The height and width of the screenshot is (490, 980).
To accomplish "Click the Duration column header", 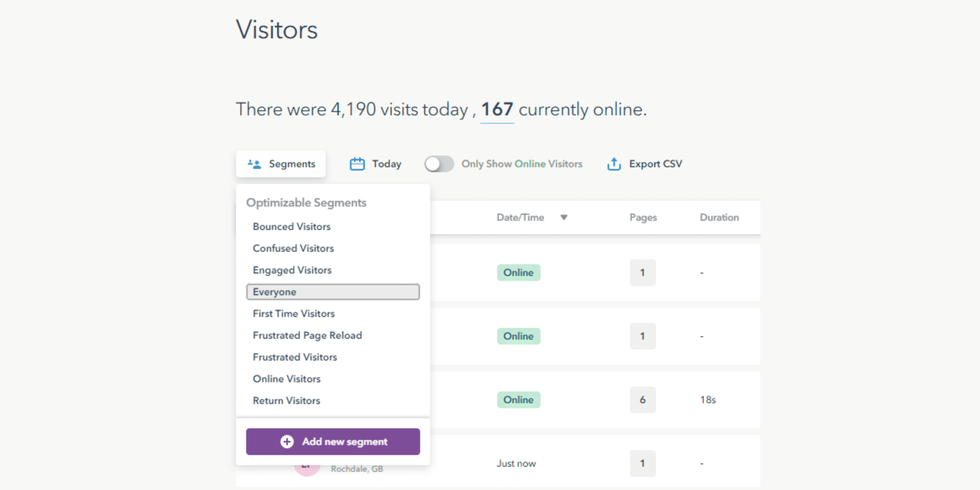I will pyautogui.click(x=719, y=217).
